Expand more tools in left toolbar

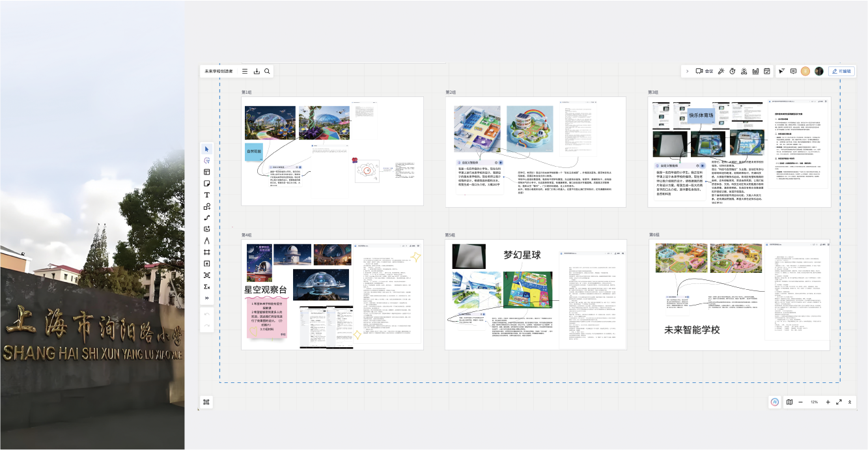point(207,298)
